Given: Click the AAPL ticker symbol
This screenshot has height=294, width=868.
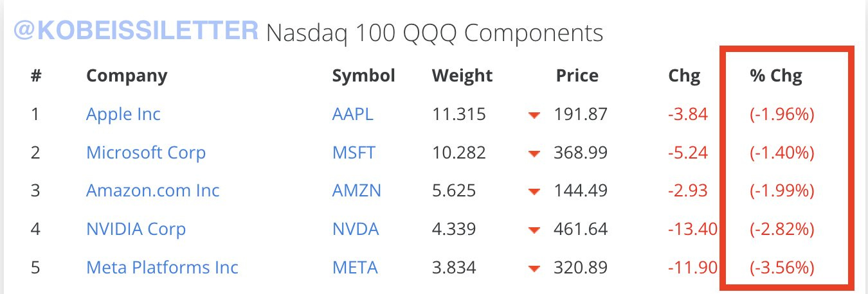Looking at the screenshot, I should pyautogui.click(x=352, y=115).
